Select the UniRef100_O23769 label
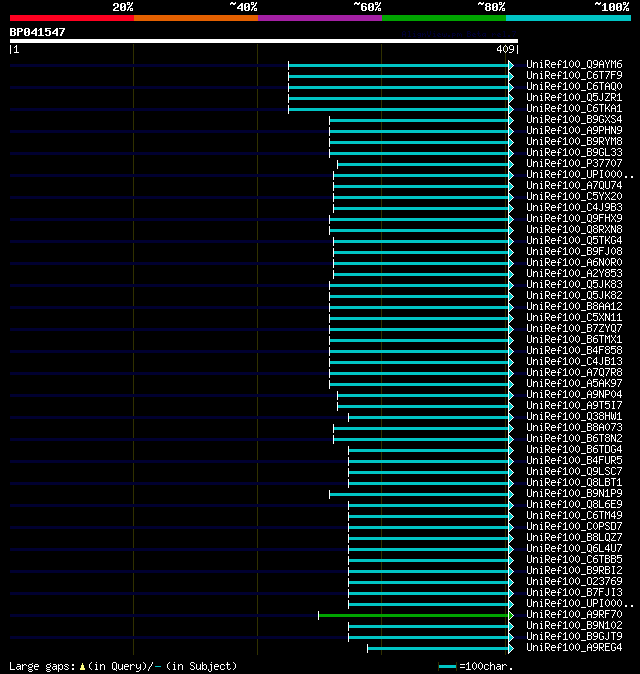This screenshot has width=640, height=674. pos(574,582)
